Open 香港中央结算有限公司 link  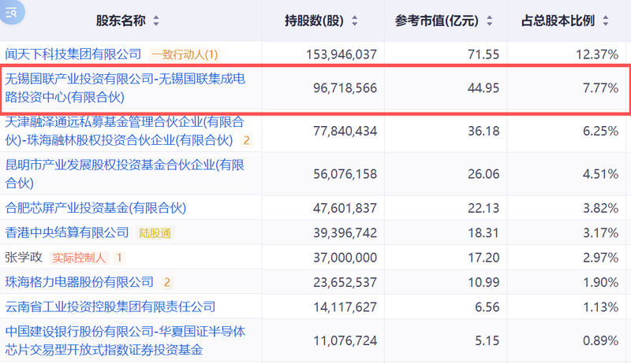click(x=67, y=233)
